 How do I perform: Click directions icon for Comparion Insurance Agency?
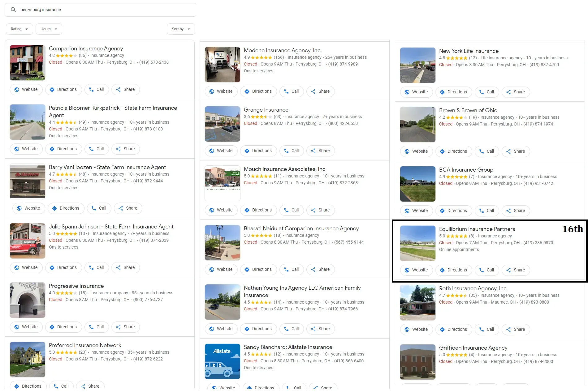point(52,90)
